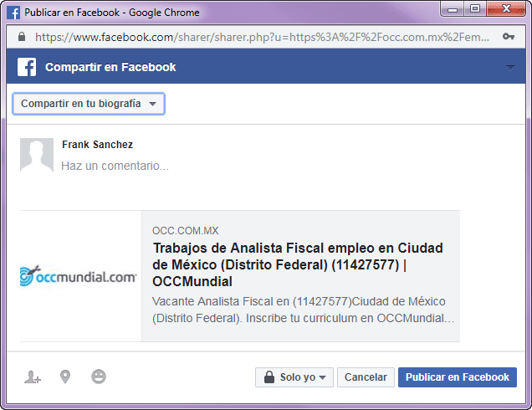Viewport: 532px width, 410px height.
Task: Click the OCC.COM.MX source label
Action: pos(185,231)
